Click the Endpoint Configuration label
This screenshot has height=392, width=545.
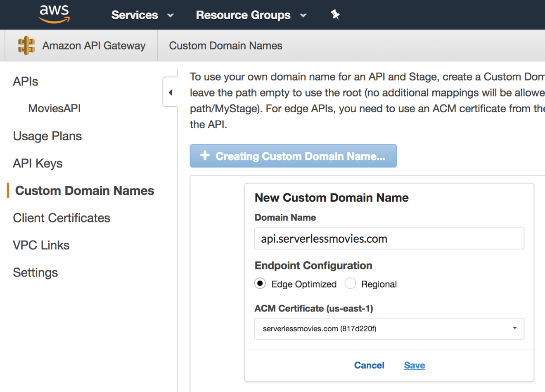click(313, 265)
